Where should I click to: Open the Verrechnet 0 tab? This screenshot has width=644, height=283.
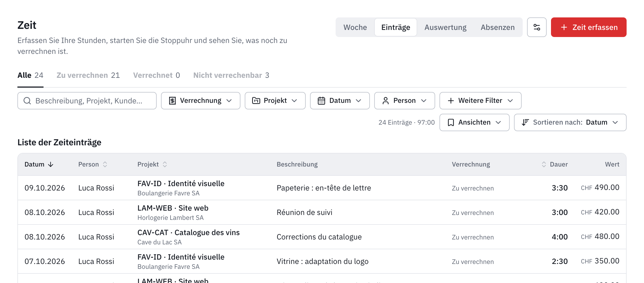(x=157, y=75)
